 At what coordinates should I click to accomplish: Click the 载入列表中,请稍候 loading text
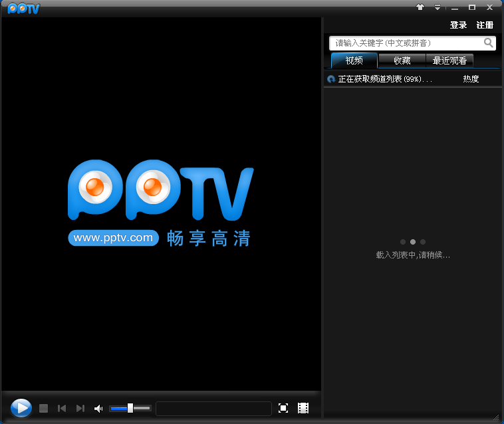413,255
